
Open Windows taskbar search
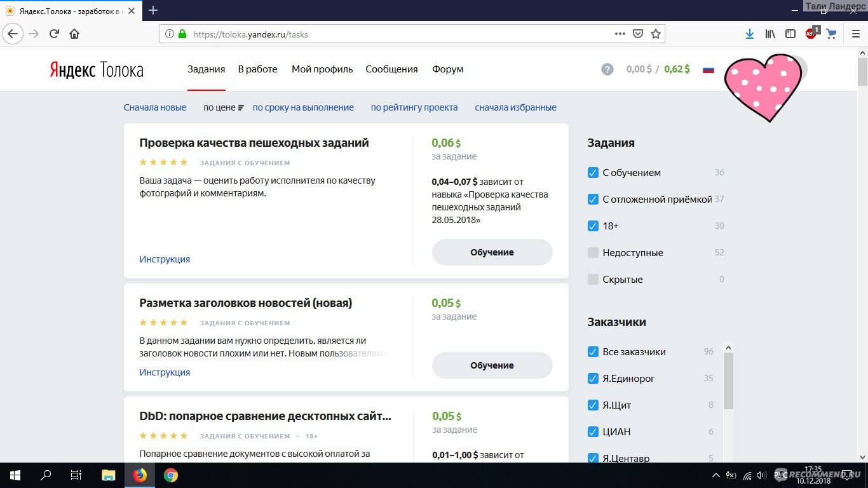tap(46, 475)
